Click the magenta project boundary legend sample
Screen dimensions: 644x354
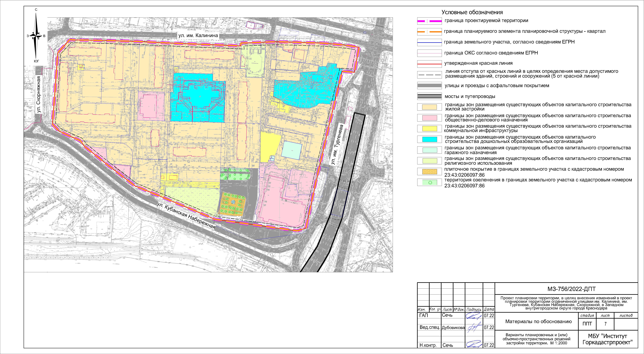click(x=429, y=21)
